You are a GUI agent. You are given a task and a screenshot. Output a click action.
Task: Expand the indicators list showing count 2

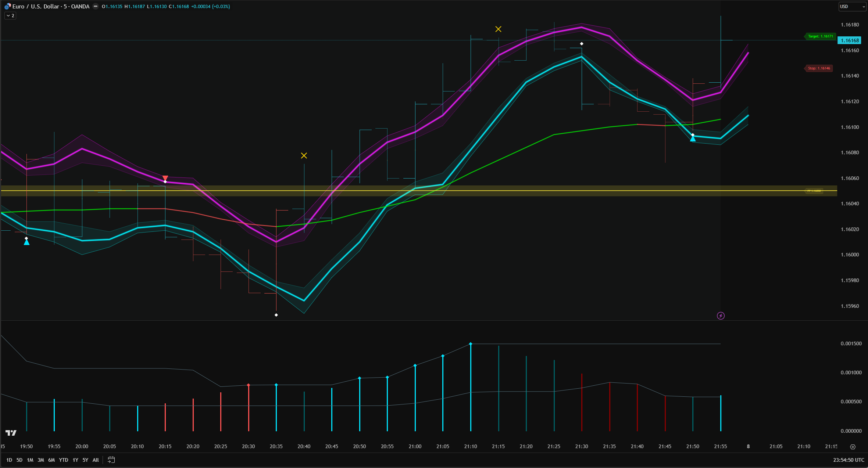[x=12, y=15]
